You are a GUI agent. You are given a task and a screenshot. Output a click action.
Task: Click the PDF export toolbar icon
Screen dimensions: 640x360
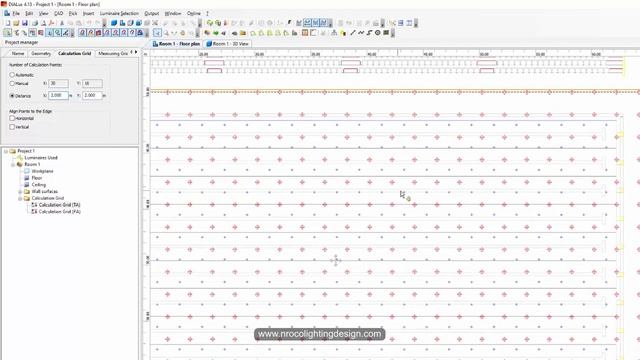(x=52, y=23)
